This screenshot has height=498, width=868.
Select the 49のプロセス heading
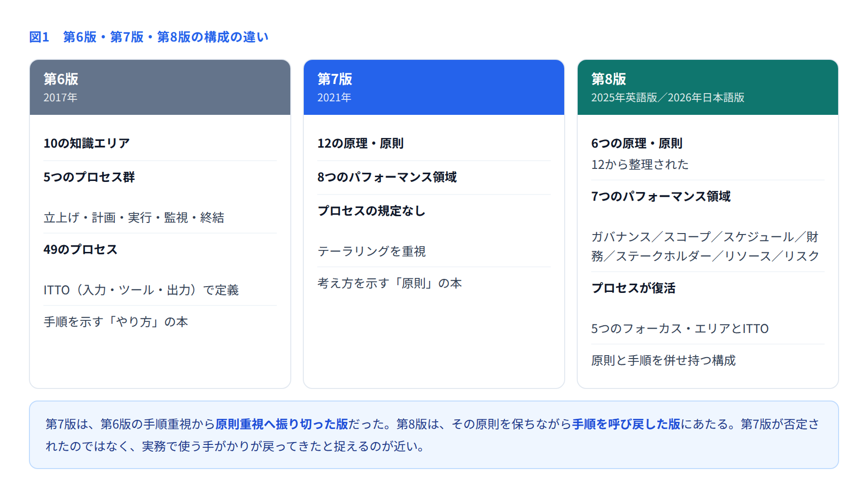coord(81,249)
